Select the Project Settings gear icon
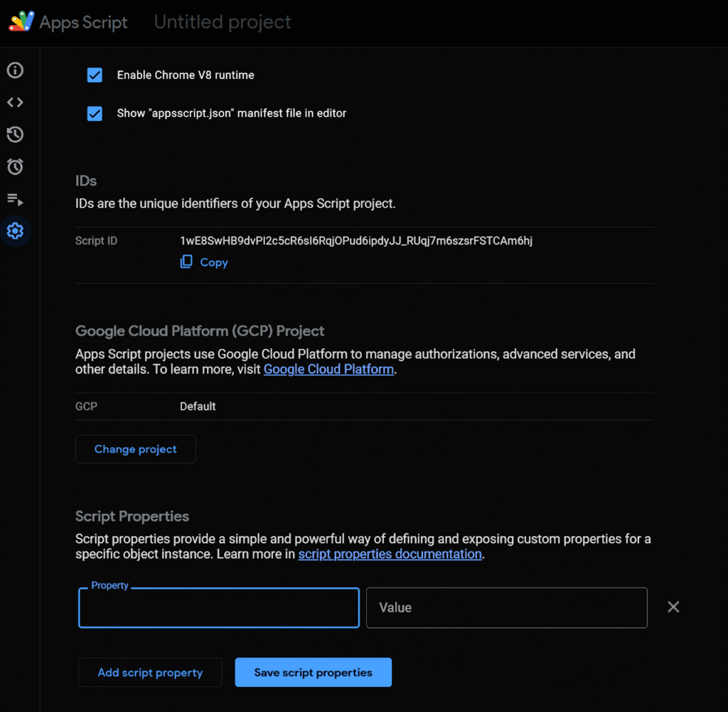The height and width of the screenshot is (712, 728). tap(15, 231)
